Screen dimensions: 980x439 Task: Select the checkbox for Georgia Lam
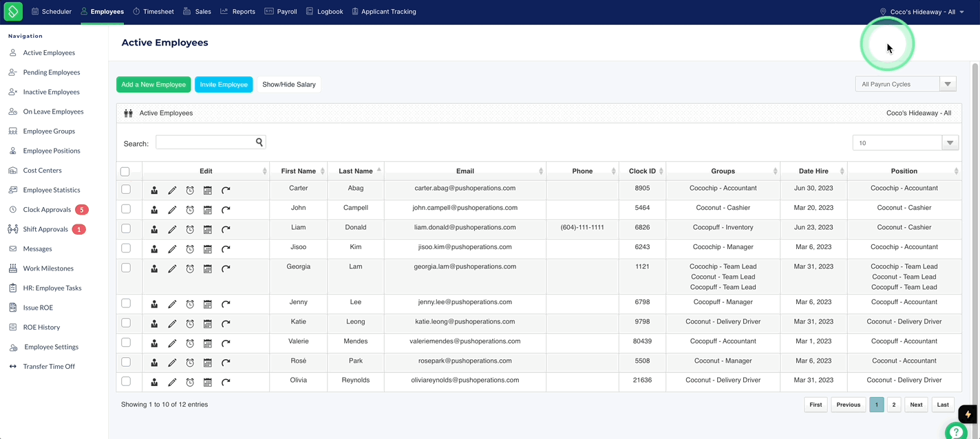tap(126, 268)
